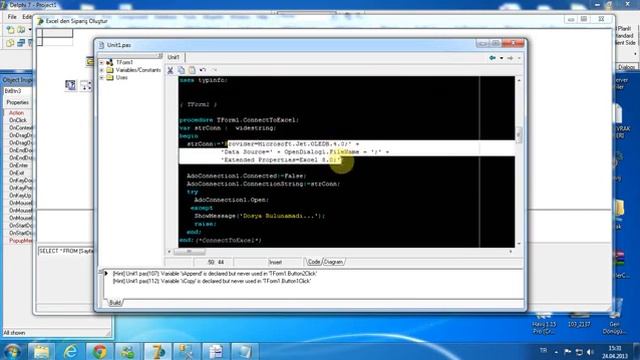Open the BitBtn3 object selector combo
The height and width of the screenshot is (360, 640).
click(x=18, y=91)
